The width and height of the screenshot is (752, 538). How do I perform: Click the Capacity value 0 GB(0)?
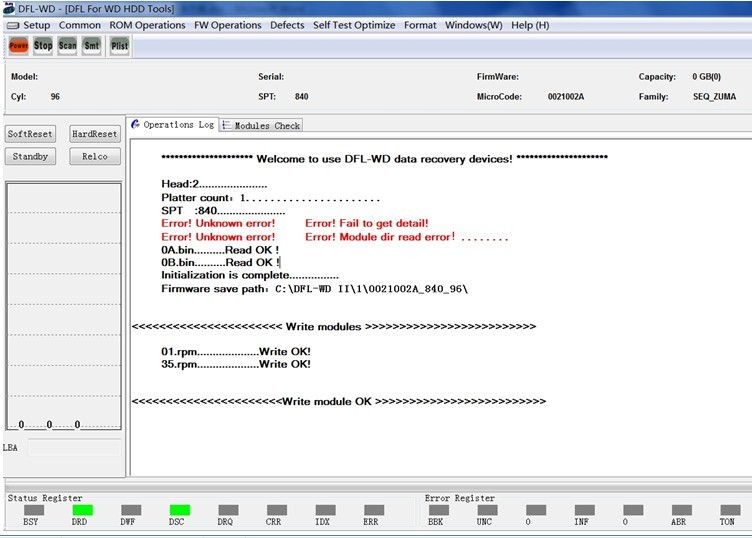(706, 77)
